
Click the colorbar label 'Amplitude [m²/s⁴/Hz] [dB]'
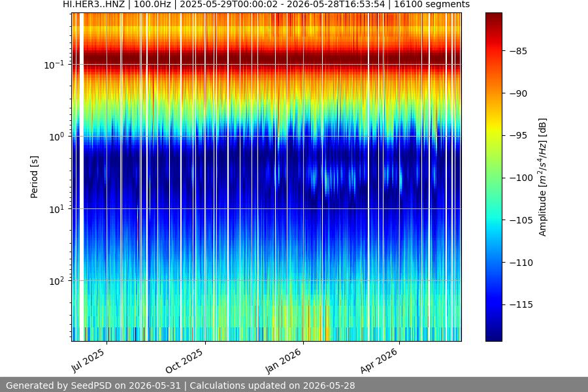click(542, 177)
